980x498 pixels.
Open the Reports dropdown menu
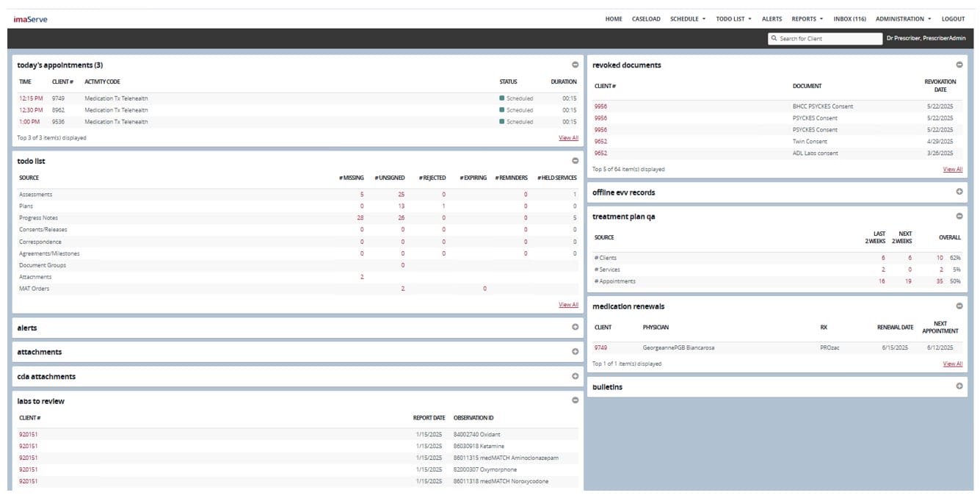click(807, 19)
